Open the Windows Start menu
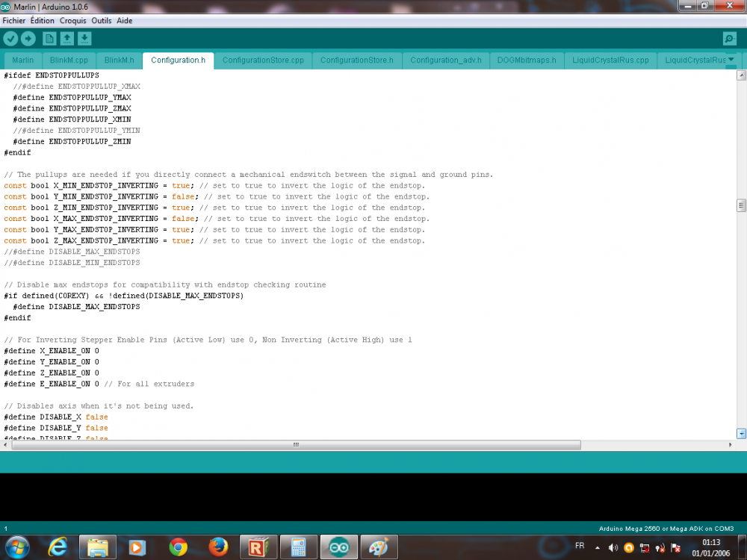The height and width of the screenshot is (560, 747). click(x=16, y=547)
